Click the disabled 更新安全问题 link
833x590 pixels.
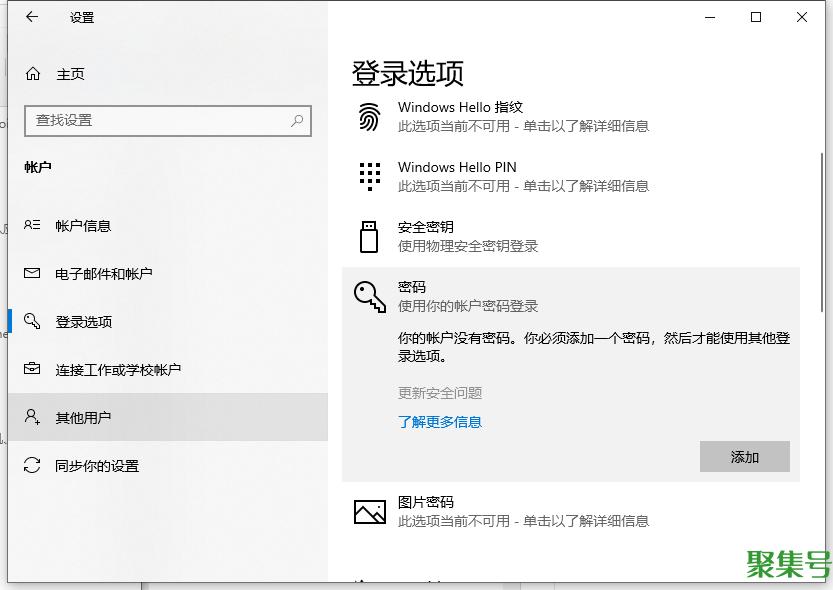tap(440, 393)
